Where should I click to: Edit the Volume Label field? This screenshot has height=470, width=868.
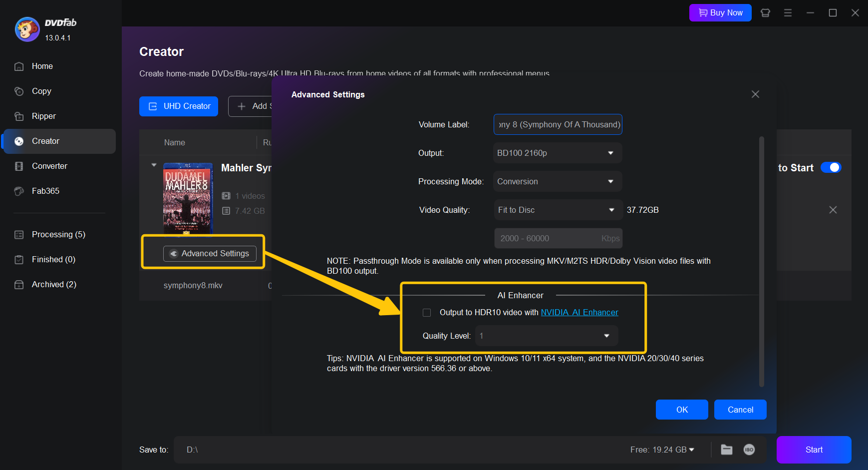pyautogui.click(x=558, y=124)
